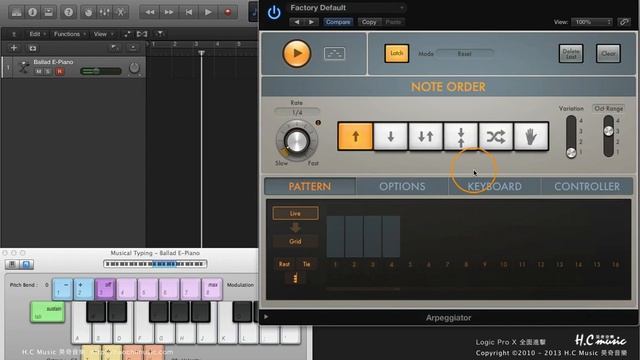640x360 pixels.
Task: Click the orange Arpeggiator play button
Action: tap(297, 53)
